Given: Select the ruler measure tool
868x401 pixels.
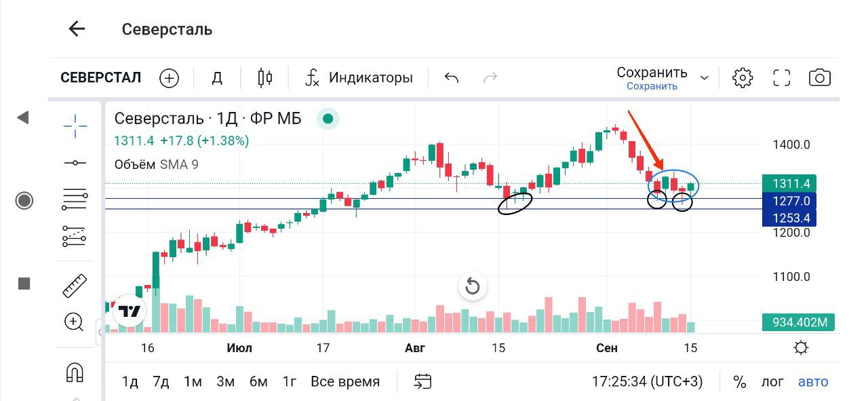Looking at the screenshot, I should coord(75,286).
